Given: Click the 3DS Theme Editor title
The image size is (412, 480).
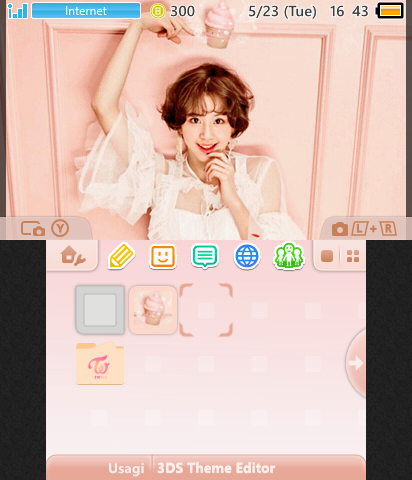Looking at the screenshot, I should 216,468.
